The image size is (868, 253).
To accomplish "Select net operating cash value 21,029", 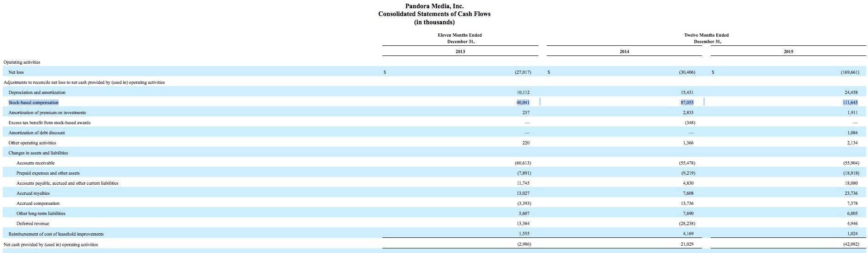I will click(x=687, y=244).
